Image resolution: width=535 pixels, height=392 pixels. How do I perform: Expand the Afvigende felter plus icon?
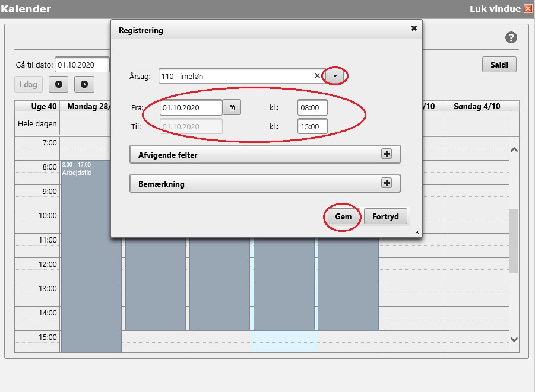click(387, 154)
